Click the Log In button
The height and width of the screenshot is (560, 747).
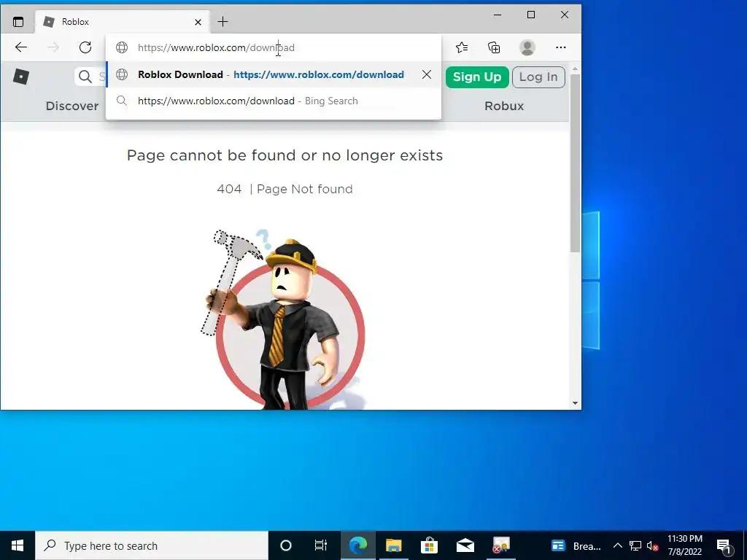(x=538, y=77)
